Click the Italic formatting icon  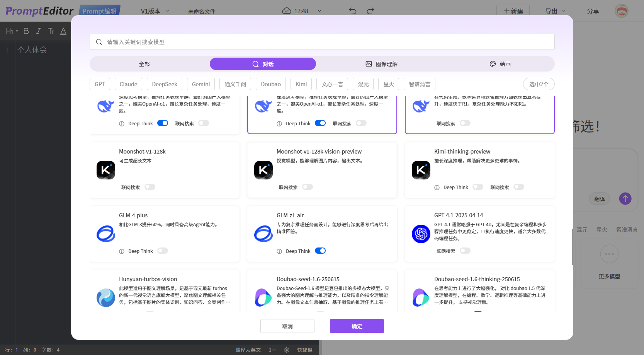pos(39,31)
